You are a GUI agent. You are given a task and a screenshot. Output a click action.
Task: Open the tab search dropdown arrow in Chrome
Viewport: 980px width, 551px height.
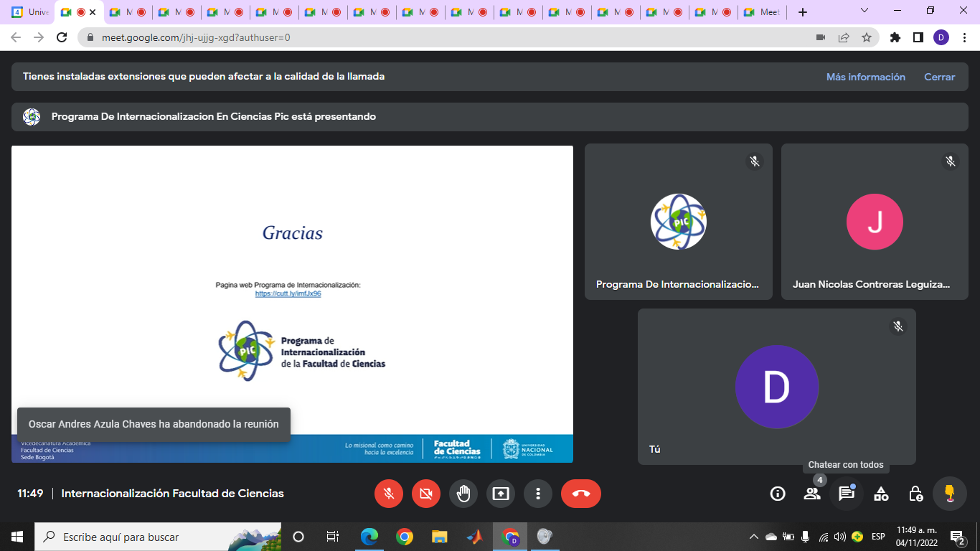(x=864, y=11)
